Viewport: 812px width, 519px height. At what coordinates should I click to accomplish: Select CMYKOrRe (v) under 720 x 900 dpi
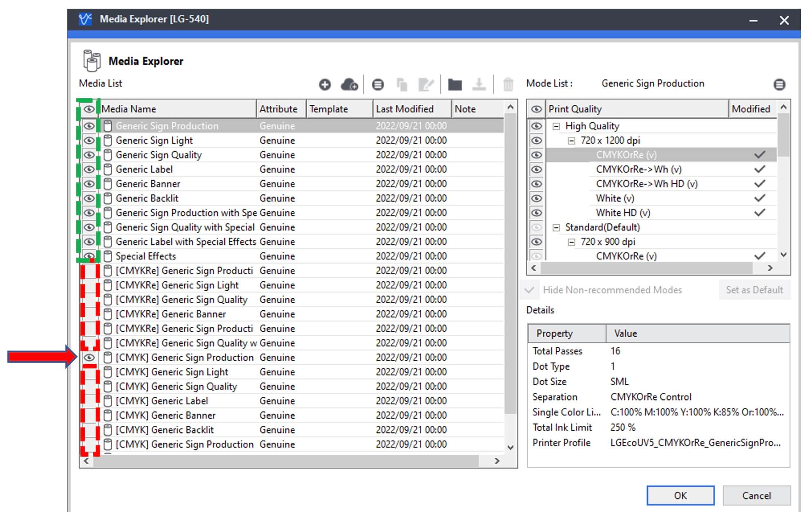(626, 256)
